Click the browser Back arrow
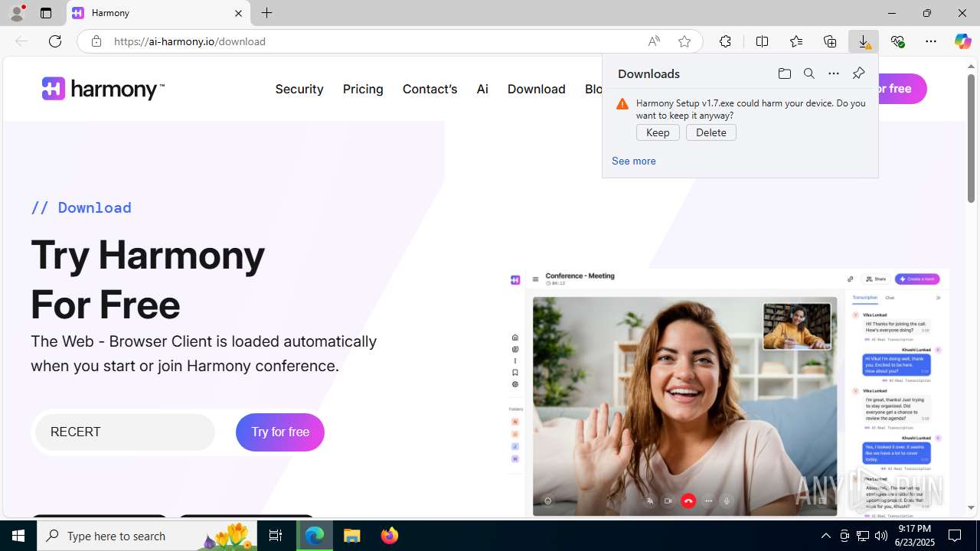Viewport: 980px width, 551px height. point(21,41)
